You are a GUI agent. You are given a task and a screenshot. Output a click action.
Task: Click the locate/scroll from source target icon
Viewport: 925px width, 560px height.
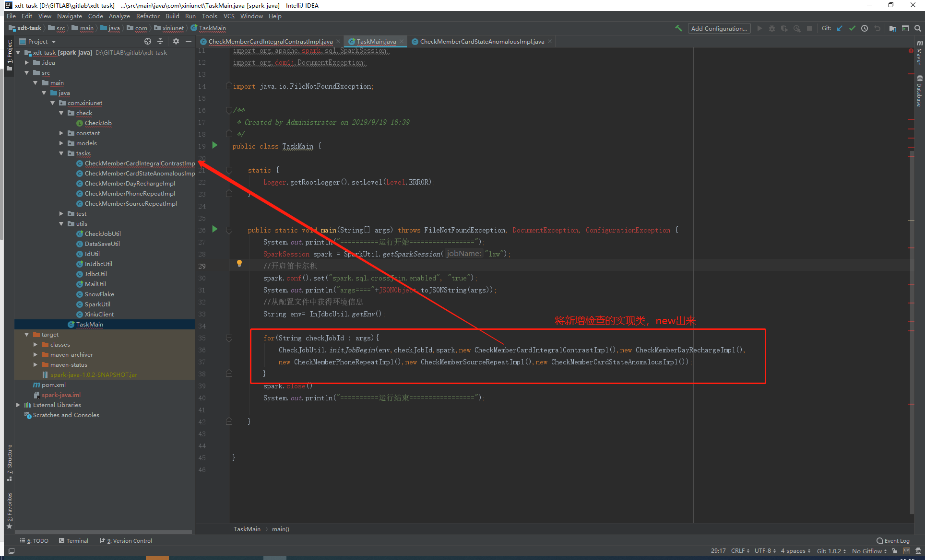(x=148, y=41)
